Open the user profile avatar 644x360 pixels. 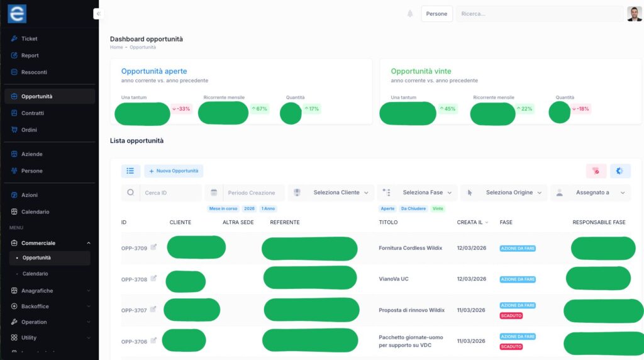click(x=634, y=14)
